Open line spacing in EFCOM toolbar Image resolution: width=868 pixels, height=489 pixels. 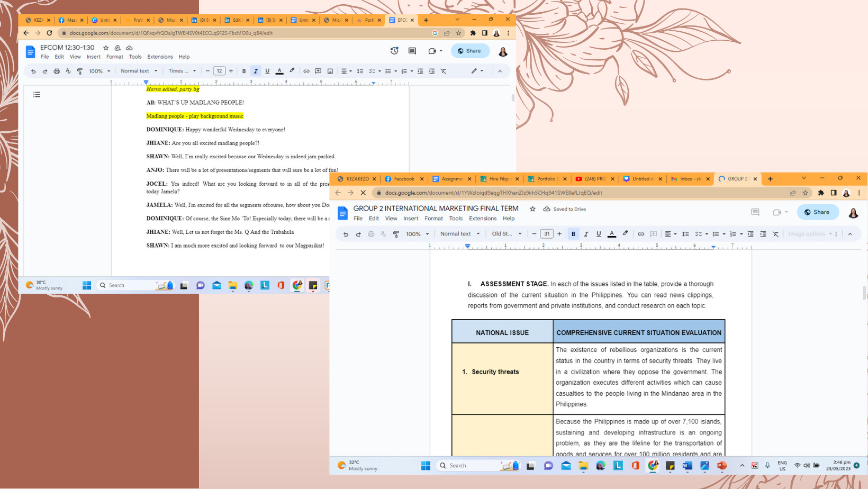(360, 71)
